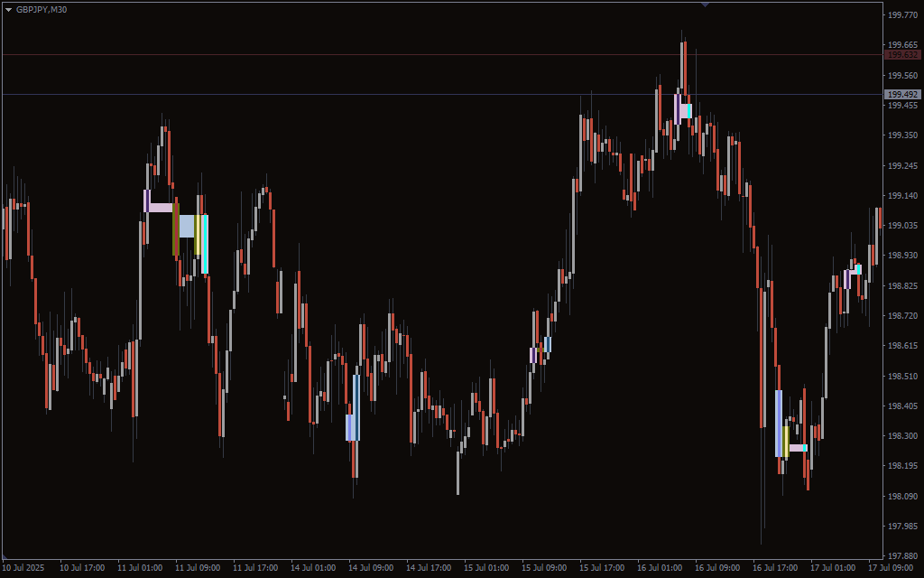The width and height of the screenshot is (924, 578).
Task: Select the tall blue box near 16 Jul 17:00
Action: pos(779,423)
